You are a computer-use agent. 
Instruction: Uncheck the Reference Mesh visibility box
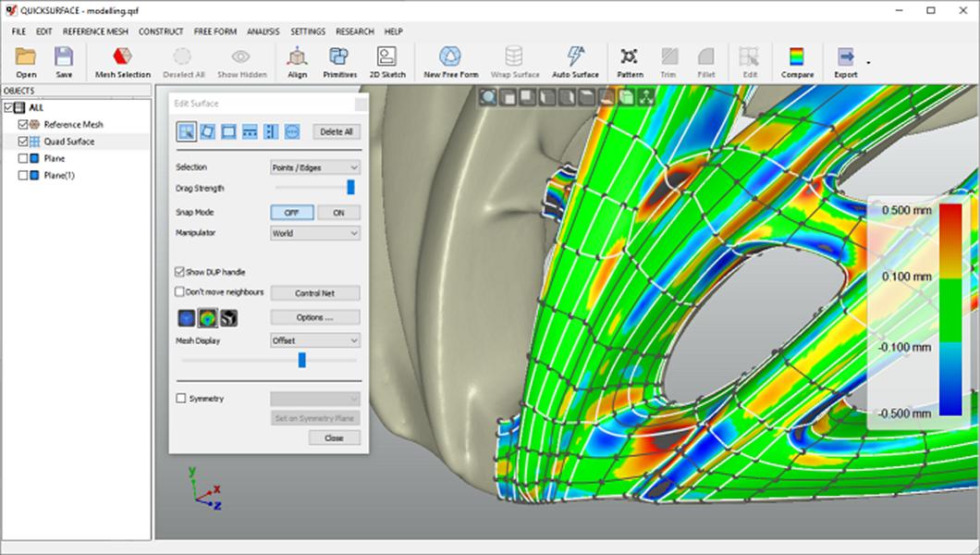tap(24, 124)
